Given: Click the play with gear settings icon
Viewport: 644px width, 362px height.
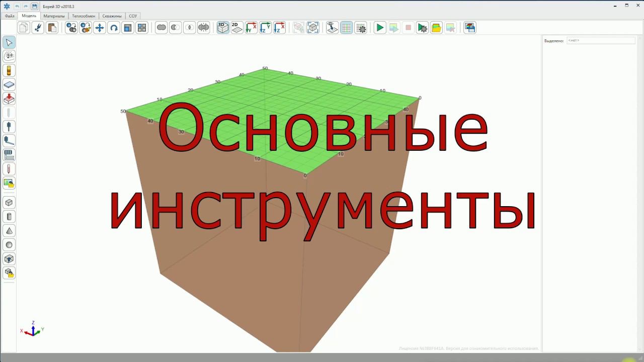Looking at the screenshot, I should (x=423, y=28).
